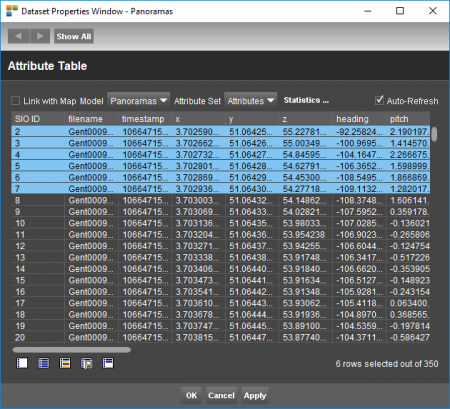Screen dimensions: 450x409
Task: Go forward with the right arrow button
Action: pyautogui.click(x=40, y=36)
